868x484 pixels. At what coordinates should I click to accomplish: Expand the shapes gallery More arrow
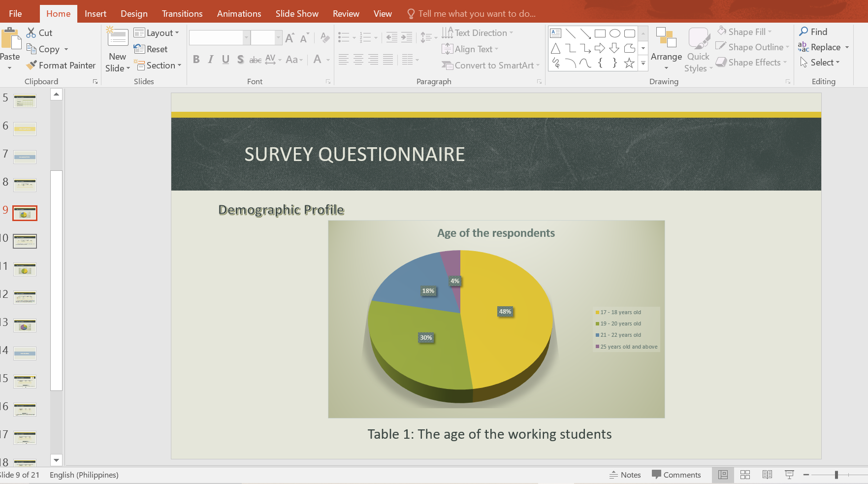pyautogui.click(x=643, y=63)
